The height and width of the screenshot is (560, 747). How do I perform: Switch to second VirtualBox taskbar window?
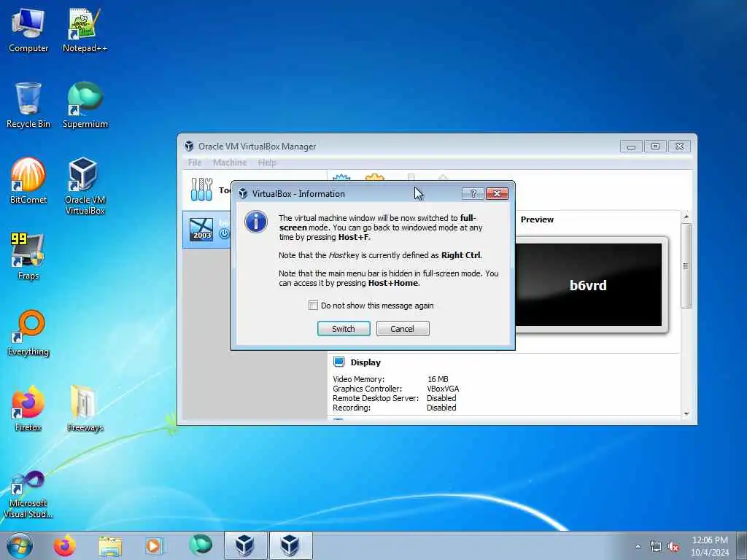[290, 545]
